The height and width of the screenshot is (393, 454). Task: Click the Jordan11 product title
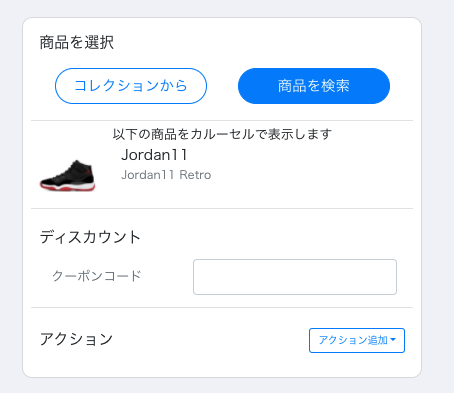click(154, 155)
